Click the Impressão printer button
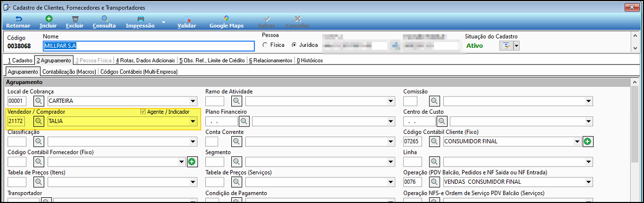Image resolution: width=644 pixels, height=203 pixels. tap(140, 22)
